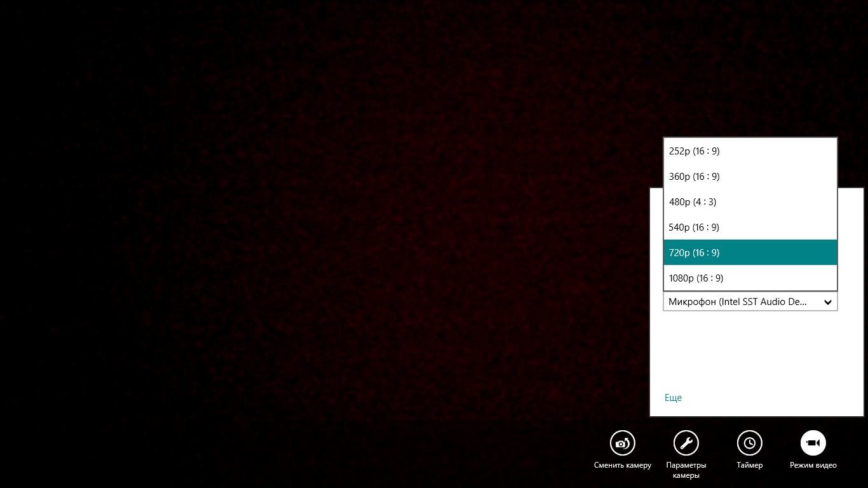Select highlighted 720p (16 : 9) entry
Image resolution: width=868 pixels, height=488 pixels.
pos(750,252)
